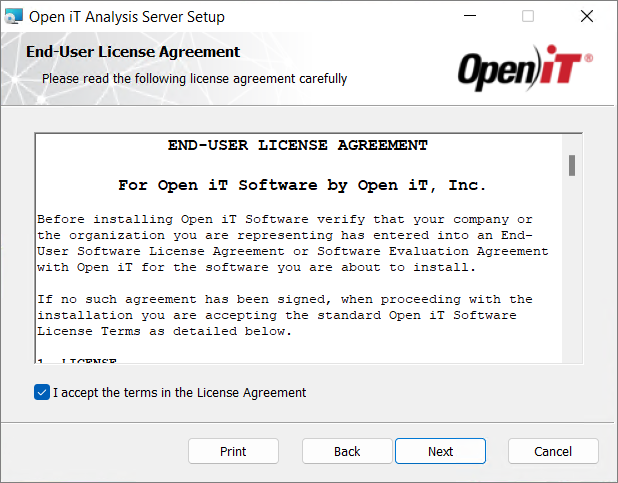Close the Open iT Analysis Server Setup window
Screen dimensions: 618x483
[x=587, y=16]
